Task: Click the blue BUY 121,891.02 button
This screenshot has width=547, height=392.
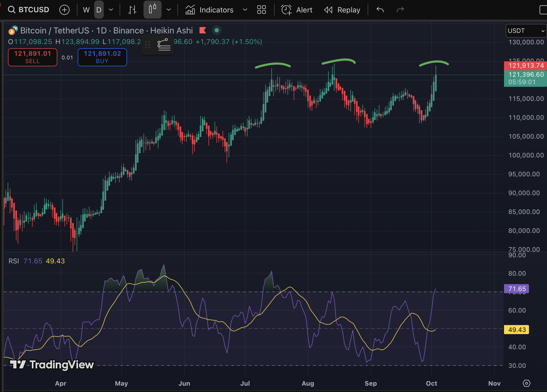Action: point(102,57)
